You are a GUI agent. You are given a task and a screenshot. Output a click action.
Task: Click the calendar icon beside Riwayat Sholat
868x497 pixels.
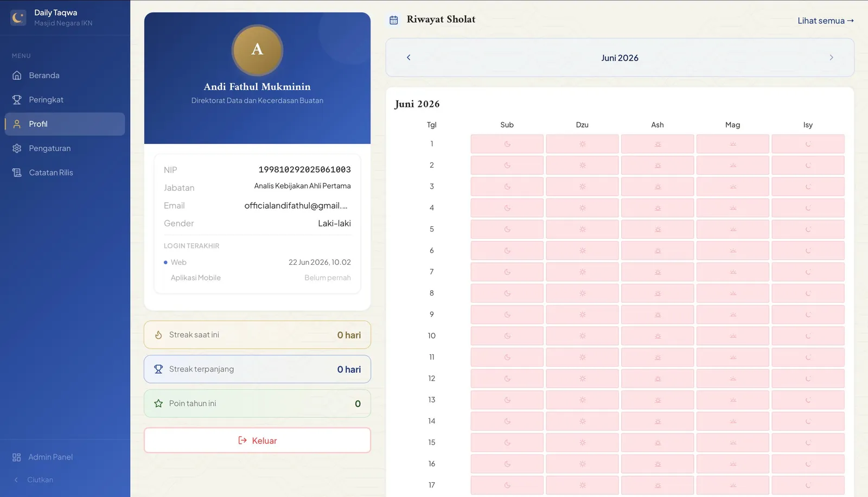pyautogui.click(x=394, y=20)
